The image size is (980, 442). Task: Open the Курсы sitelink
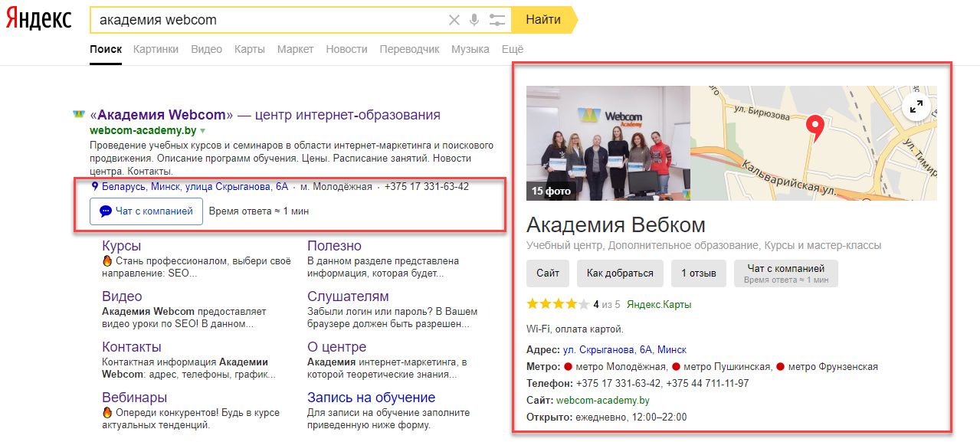122,246
